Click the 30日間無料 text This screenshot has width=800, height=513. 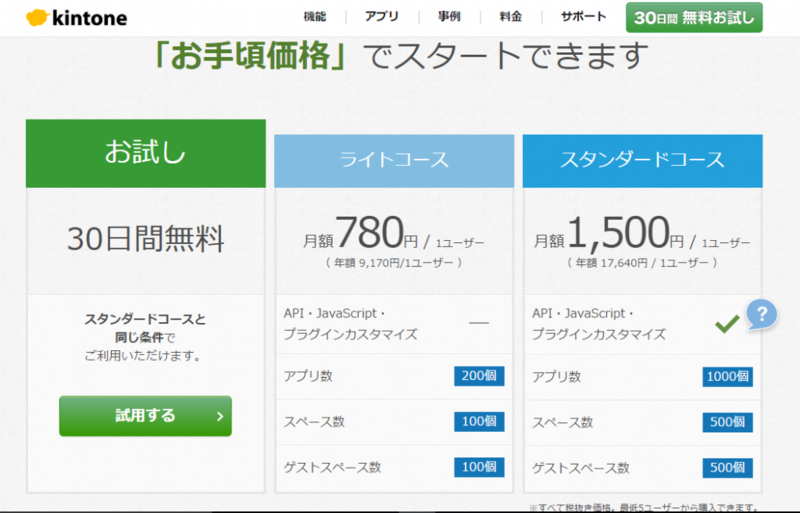pos(146,239)
